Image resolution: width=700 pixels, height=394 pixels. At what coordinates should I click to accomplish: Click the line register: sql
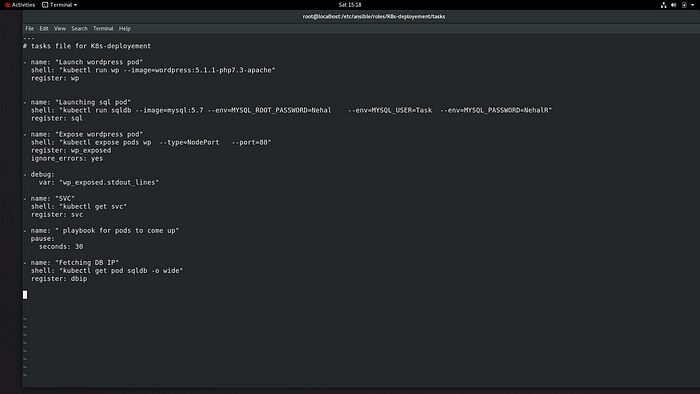tap(57, 118)
